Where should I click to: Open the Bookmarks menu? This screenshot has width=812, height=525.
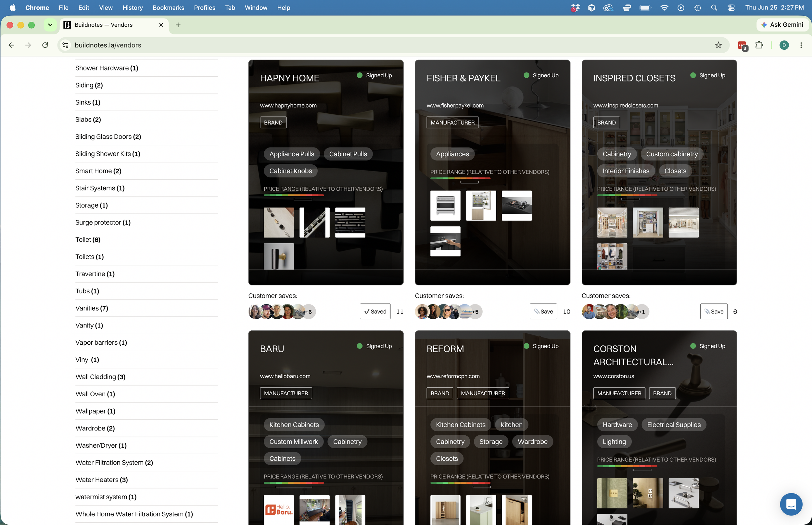(x=168, y=7)
